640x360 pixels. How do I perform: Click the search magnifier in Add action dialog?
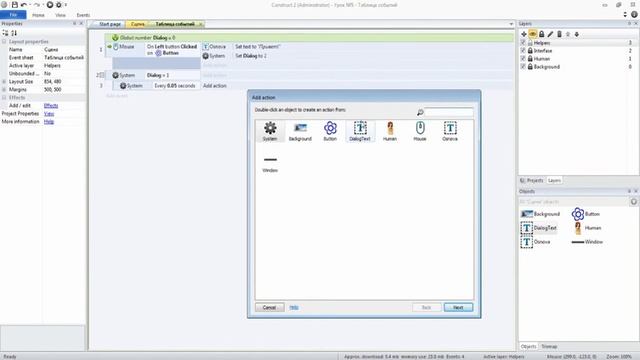click(x=420, y=112)
